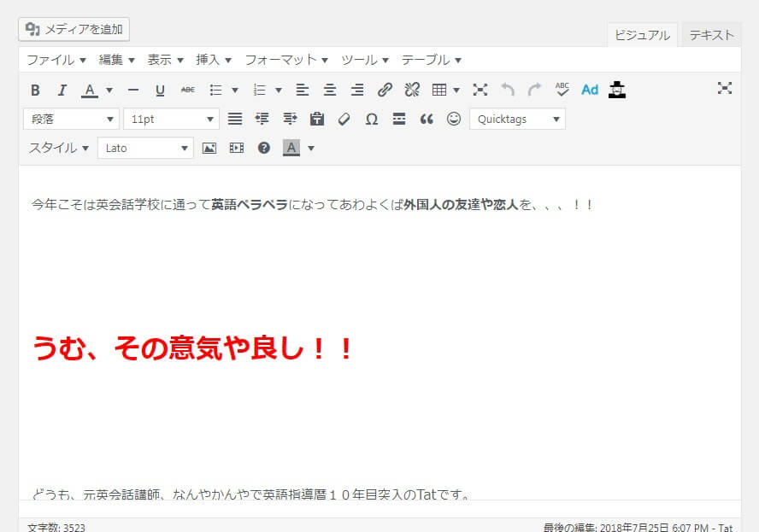This screenshot has width=759, height=532.
Task: Open the テーブル menu
Action: 431,60
